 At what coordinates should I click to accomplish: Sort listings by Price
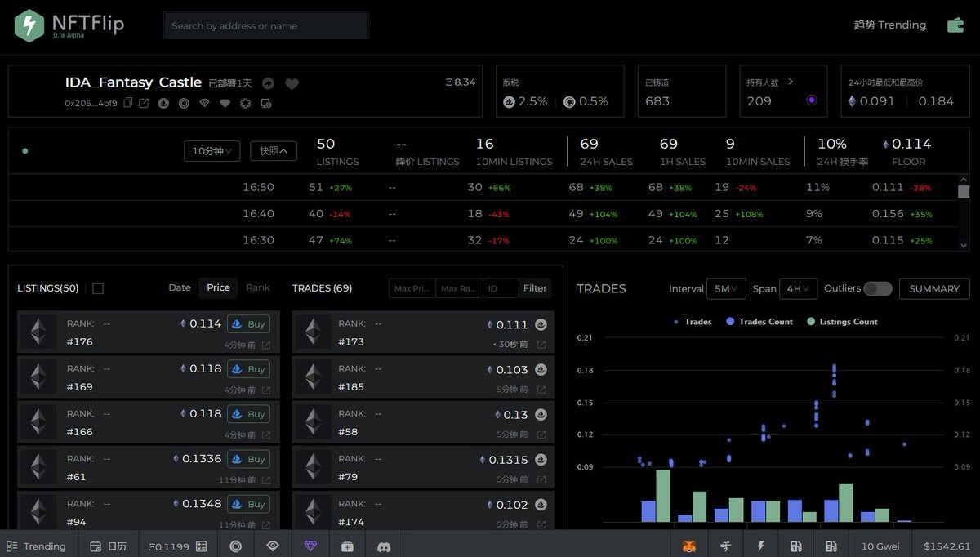(218, 287)
